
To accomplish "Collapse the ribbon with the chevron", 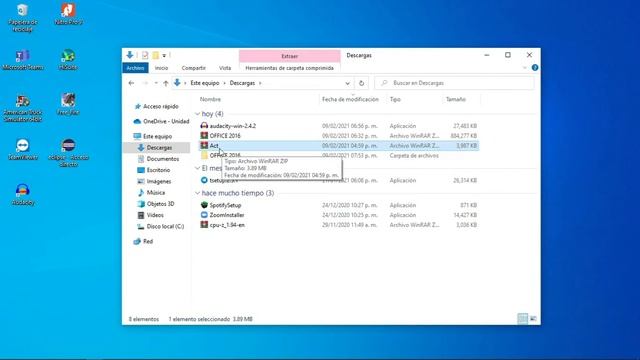I will click(x=524, y=68).
